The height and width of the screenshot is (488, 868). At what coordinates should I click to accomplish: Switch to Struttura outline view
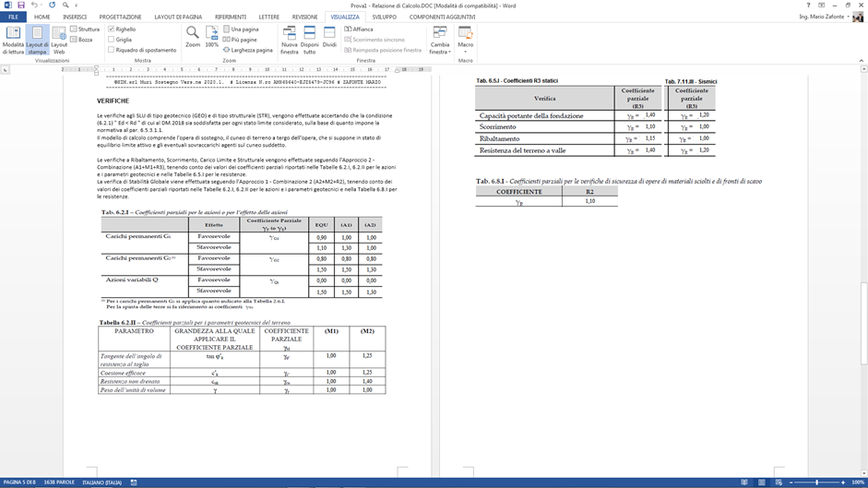click(85, 29)
